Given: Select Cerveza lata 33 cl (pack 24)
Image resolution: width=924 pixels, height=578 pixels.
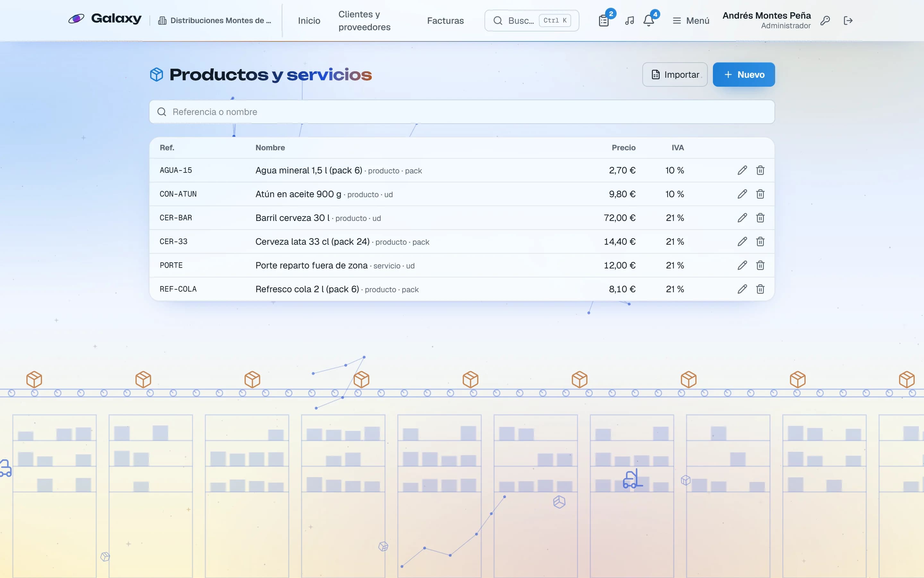Looking at the screenshot, I should tap(312, 241).
